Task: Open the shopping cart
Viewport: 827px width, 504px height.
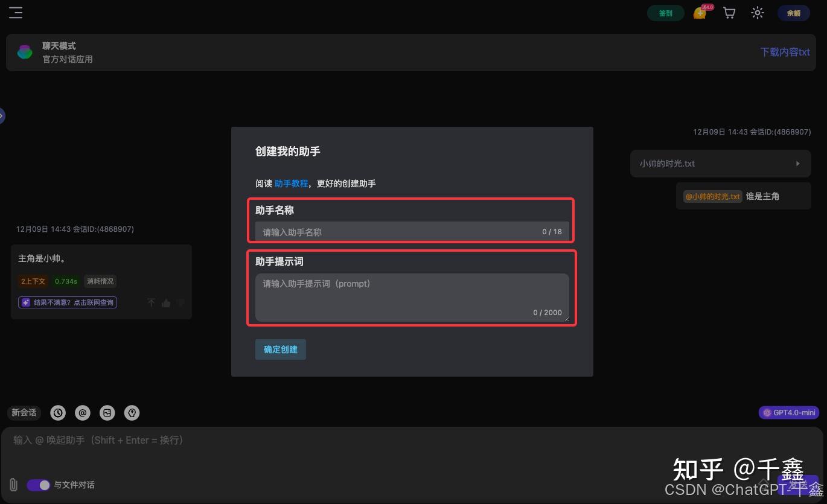Action: [x=729, y=13]
